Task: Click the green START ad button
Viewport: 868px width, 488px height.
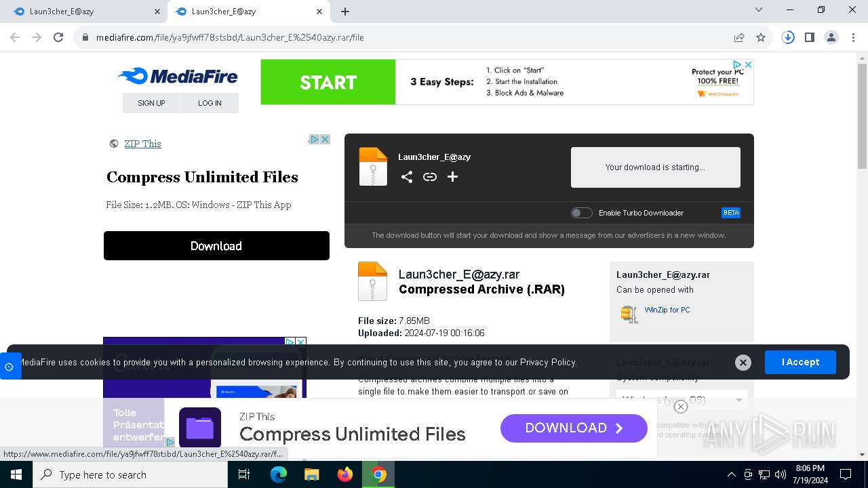Action: [328, 82]
